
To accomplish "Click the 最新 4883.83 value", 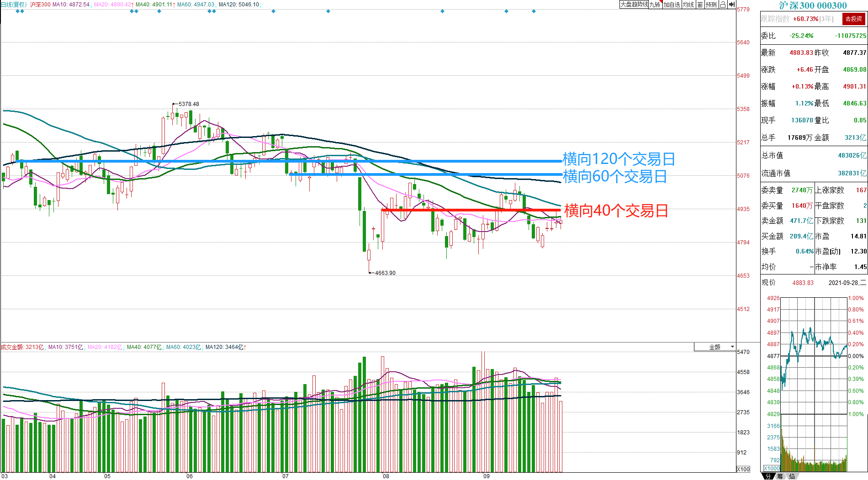I will 801,53.
